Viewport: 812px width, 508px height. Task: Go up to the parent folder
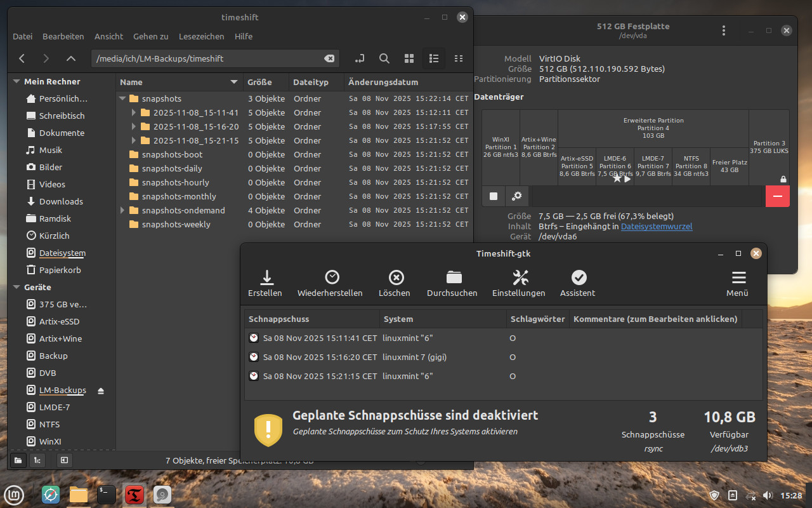(71, 58)
